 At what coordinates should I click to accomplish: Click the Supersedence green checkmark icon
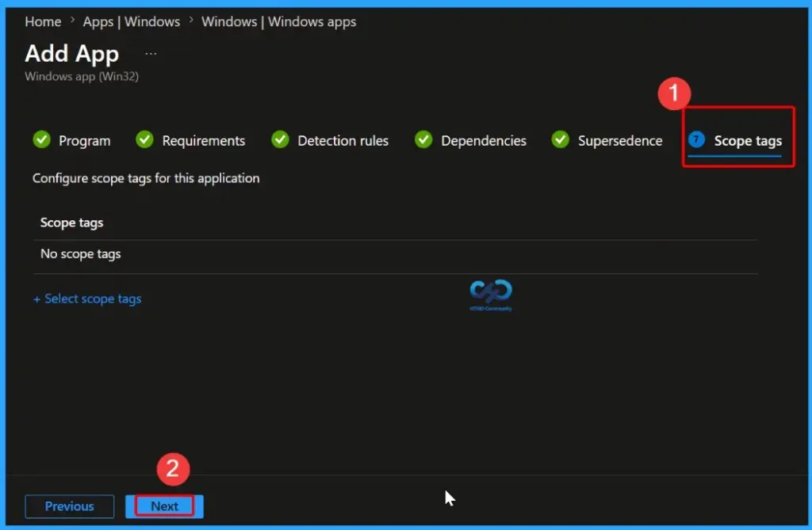pos(561,139)
